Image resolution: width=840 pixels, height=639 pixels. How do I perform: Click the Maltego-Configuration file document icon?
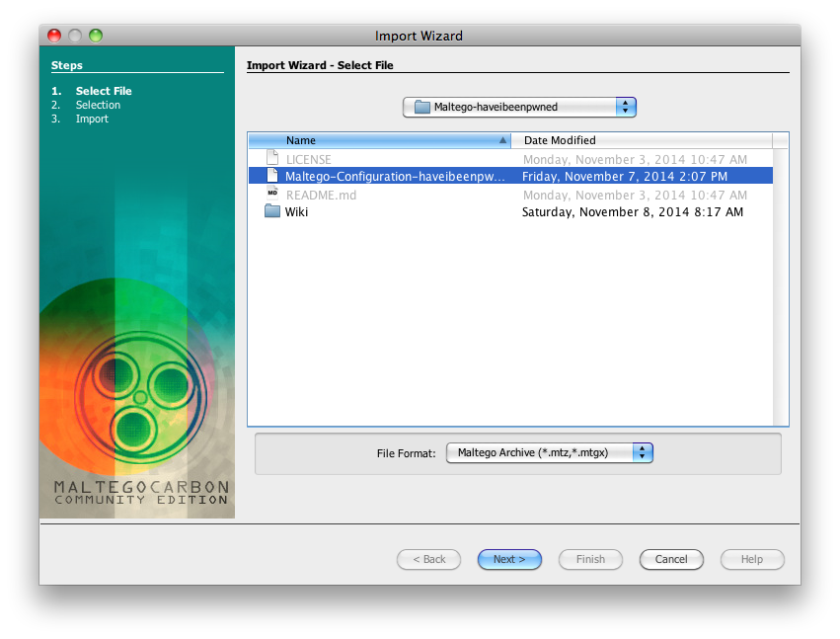[x=272, y=175]
